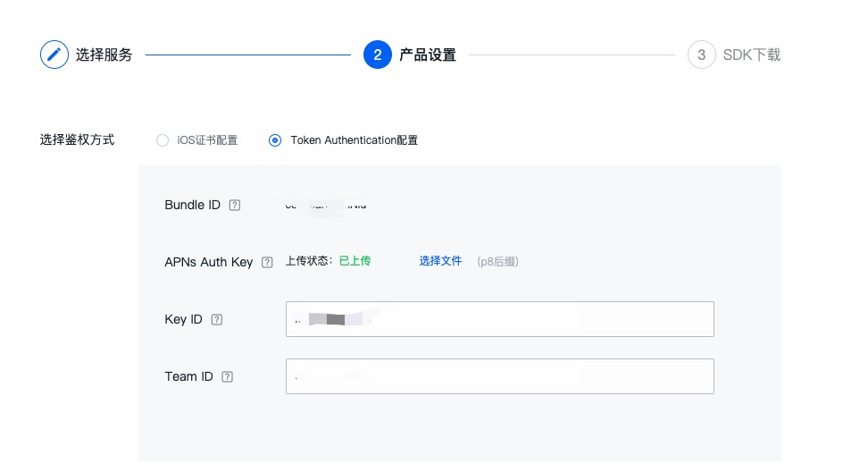
Task: Open the APNs Auth Key help icon
Action: [267, 263]
